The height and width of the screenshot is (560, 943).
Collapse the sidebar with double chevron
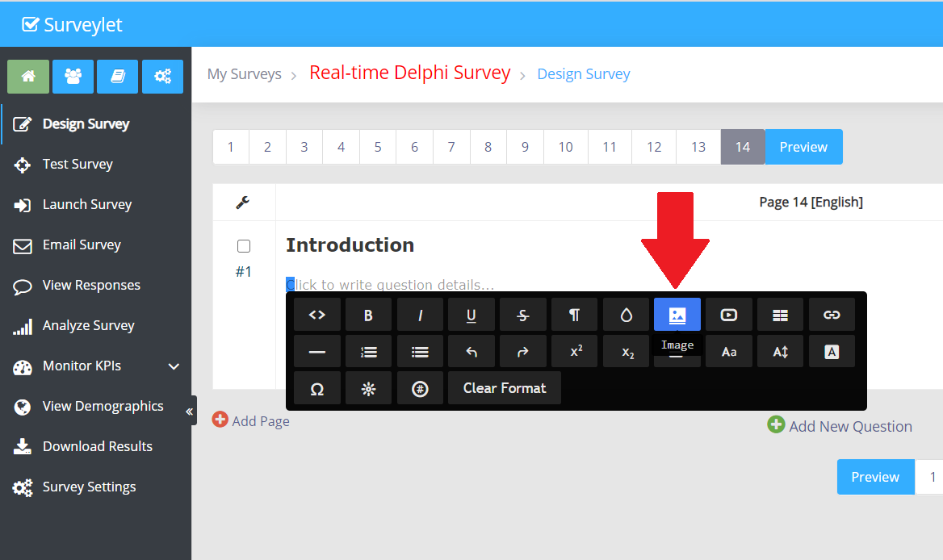[x=190, y=411]
